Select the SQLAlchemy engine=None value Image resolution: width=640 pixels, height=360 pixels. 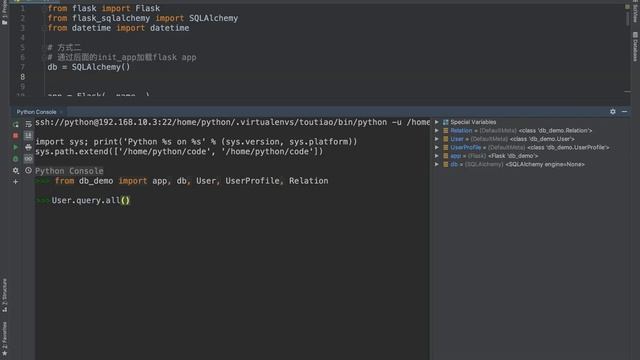click(545, 164)
